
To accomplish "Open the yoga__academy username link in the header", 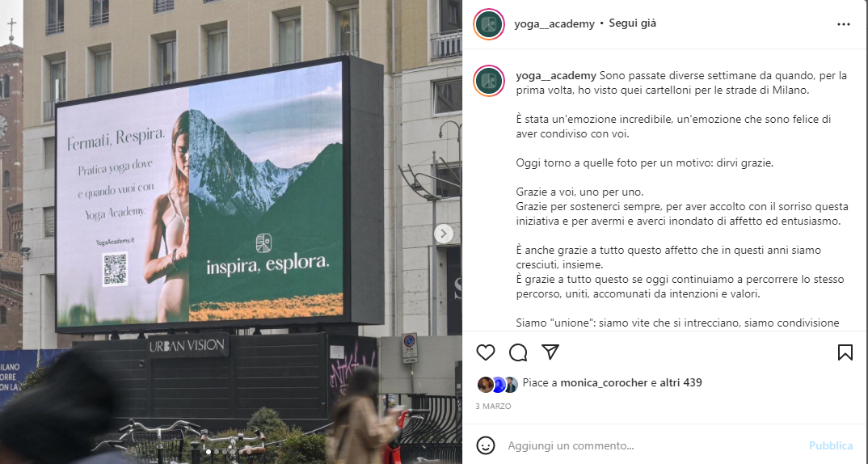I will point(554,23).
